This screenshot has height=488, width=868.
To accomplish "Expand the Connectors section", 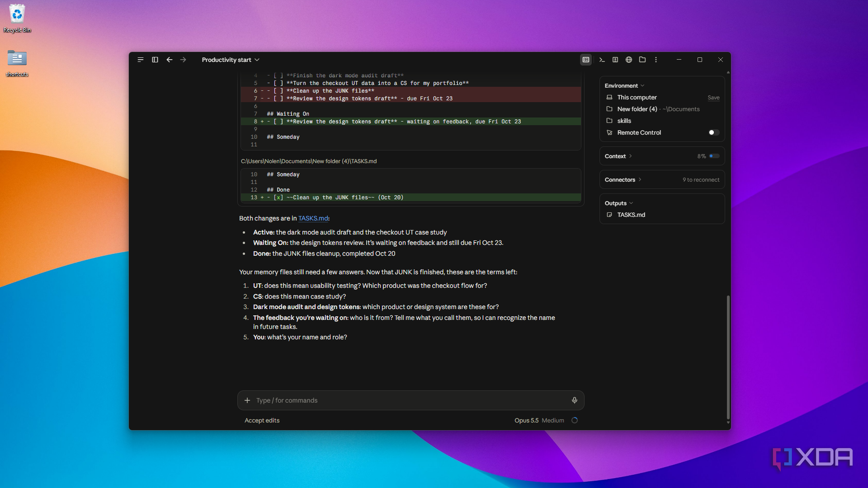I will click(x=623, y=180).
